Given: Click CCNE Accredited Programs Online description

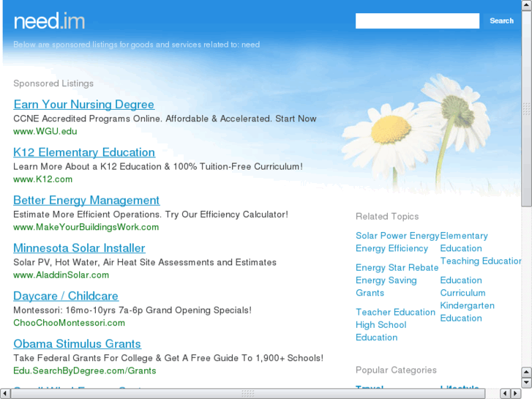Looking at the screenshot, I should tap(165, 119).
